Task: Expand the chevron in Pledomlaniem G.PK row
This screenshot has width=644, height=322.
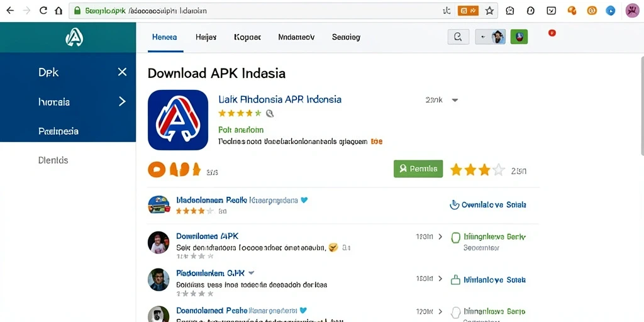Action: (x=440, y=279)
